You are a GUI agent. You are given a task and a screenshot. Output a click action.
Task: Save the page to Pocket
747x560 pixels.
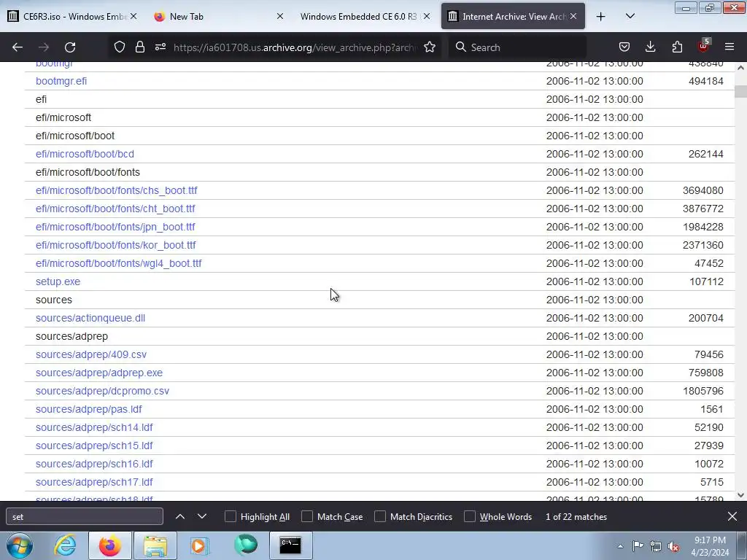tap(624, 47)
